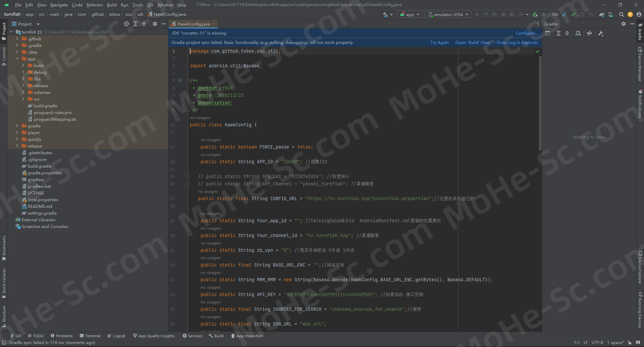
Task: Click UTF-8 encoding in status bar
Action: [597, 342]
